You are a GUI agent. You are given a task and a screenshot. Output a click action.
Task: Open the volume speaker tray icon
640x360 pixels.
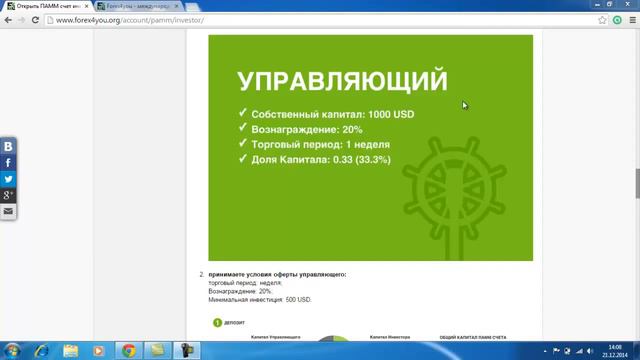click(x=590, y=351)
